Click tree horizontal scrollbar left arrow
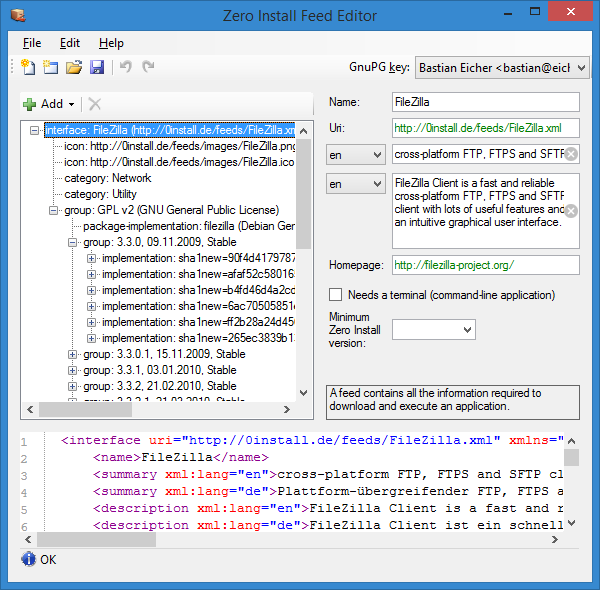The image size is (600, 590). tap(30, 410)
